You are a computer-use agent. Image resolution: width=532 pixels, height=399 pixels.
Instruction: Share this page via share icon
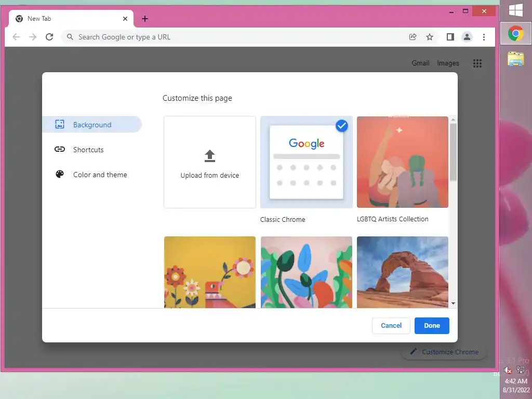(x=413, y=37)
